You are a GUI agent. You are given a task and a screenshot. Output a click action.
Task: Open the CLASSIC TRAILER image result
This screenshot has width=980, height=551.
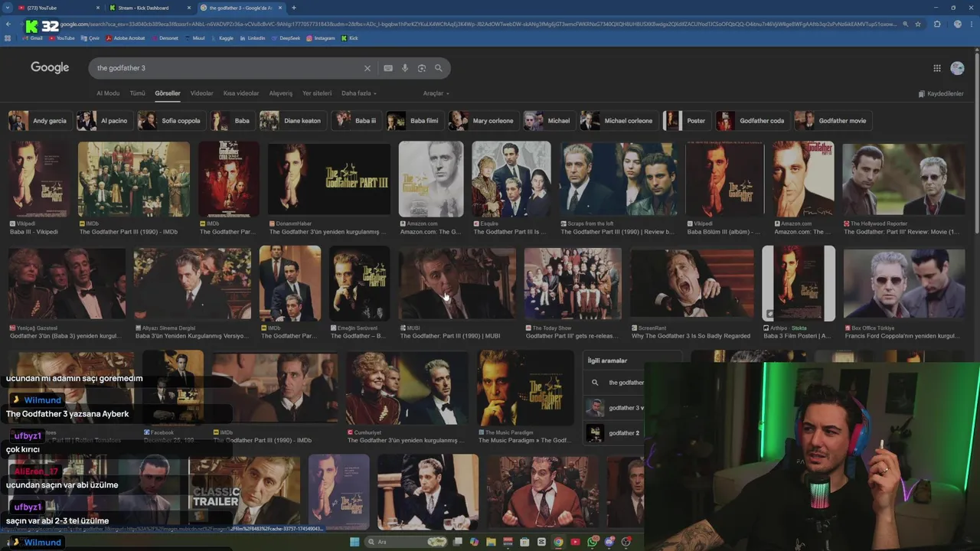[x=243, y=492]
